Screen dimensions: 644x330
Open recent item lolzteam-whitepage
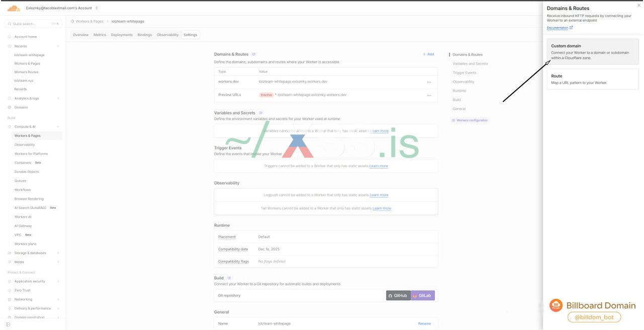coord(29,55)
